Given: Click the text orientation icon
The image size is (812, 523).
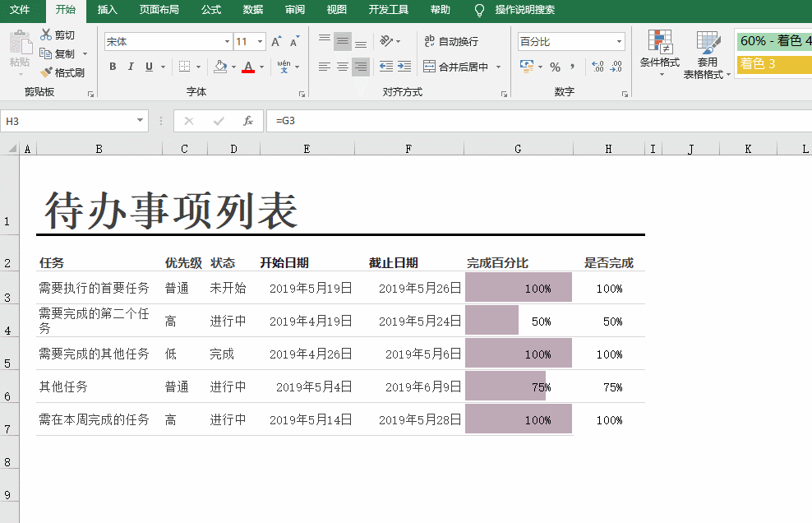Looking at the screenshot, I should [386, 41].
